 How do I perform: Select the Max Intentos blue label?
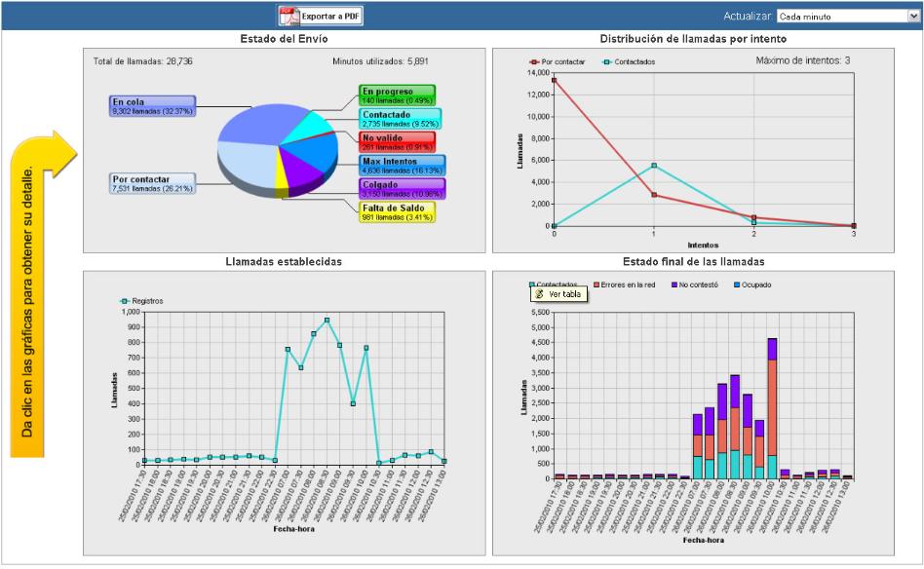(402, 166)
